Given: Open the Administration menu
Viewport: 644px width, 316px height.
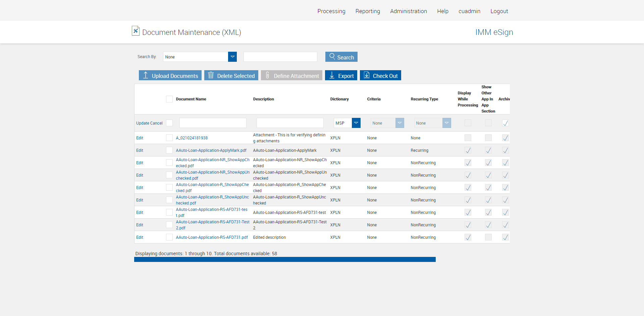Looking at the screenshot, I should pos(408,11).
